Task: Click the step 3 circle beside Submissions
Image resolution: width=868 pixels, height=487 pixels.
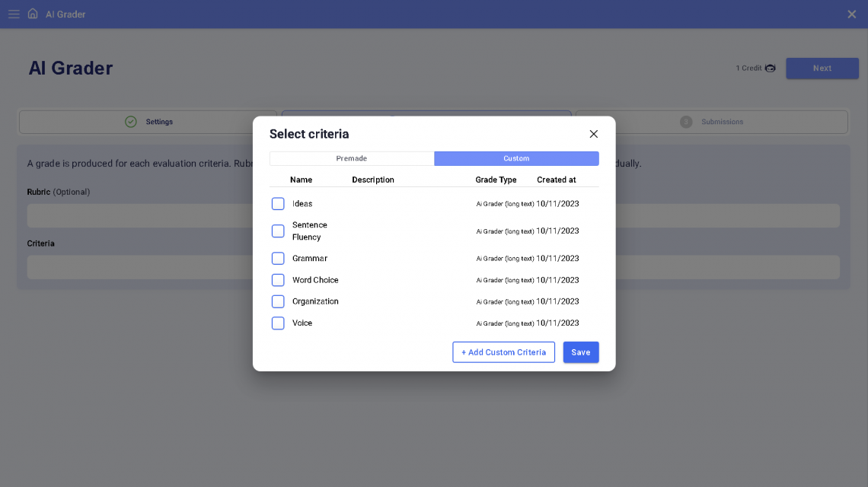Action: (x=686, y=122)
